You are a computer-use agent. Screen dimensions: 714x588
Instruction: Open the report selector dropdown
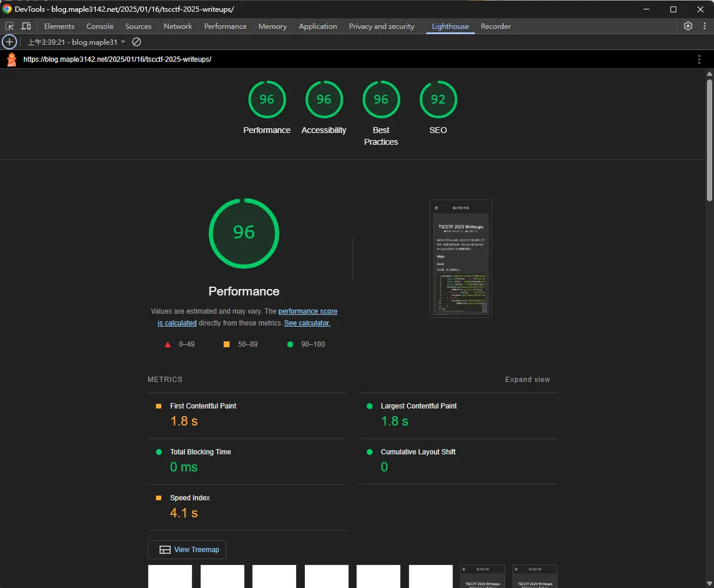point(77,42)
